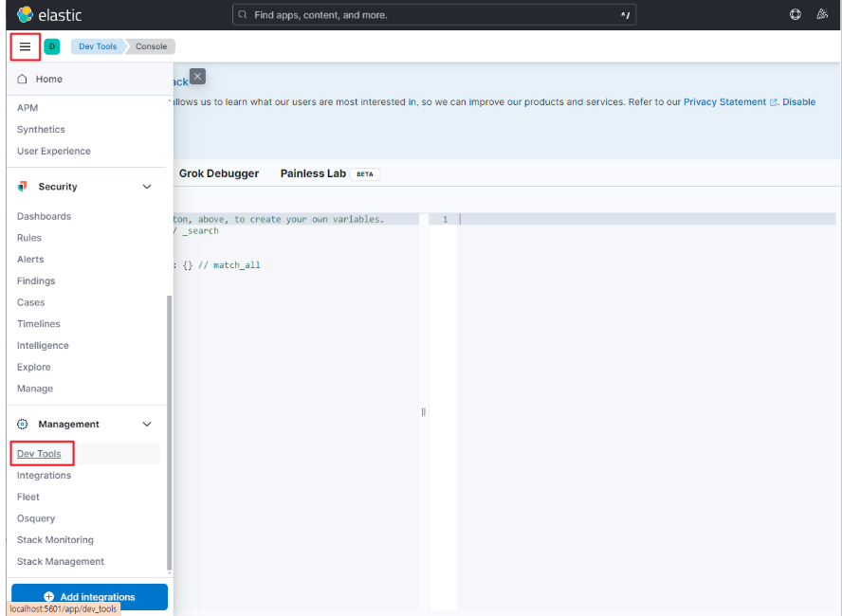
Task: Open the Findings page
Action: [36, 281]
